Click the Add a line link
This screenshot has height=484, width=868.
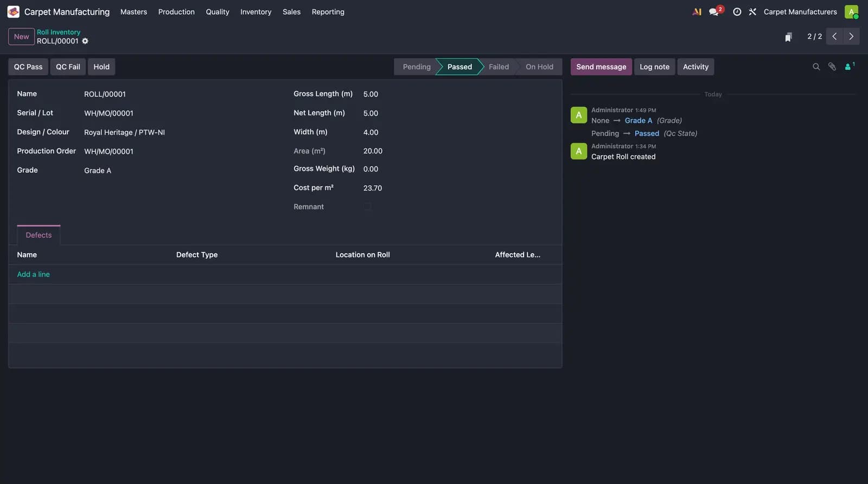pos(33,274)
